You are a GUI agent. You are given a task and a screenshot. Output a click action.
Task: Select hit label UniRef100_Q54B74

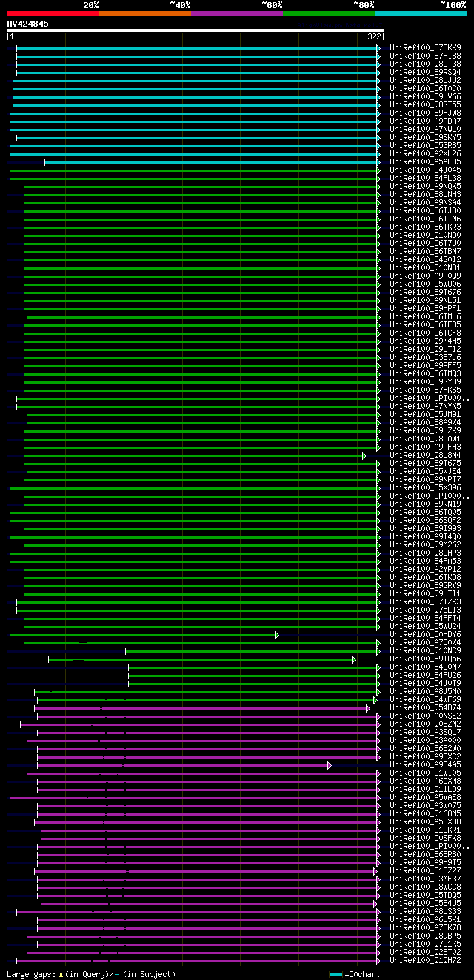point(425,708)
